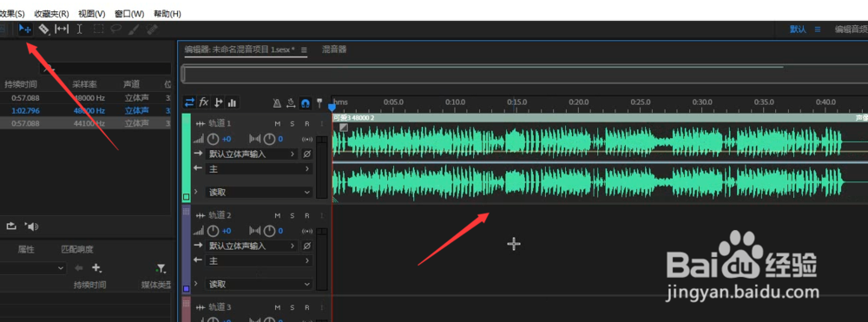Image resolution: width=868 pixels, height=322 pixels.
Task: Open the media type filter icon
Action: tap(161, 268)
